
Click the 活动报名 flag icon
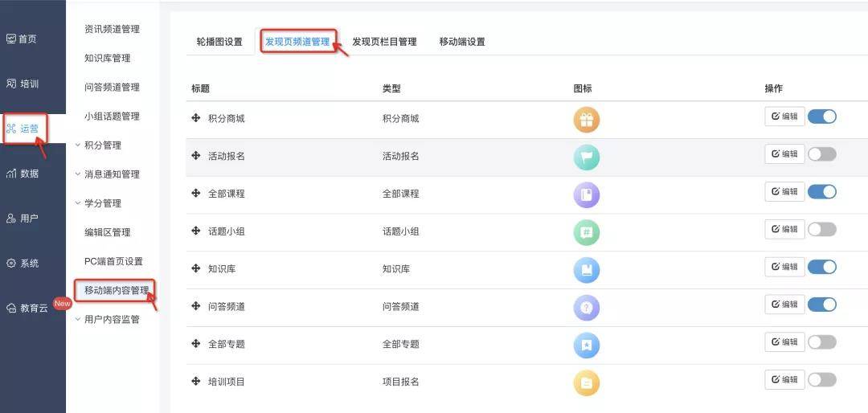[586, 157]
